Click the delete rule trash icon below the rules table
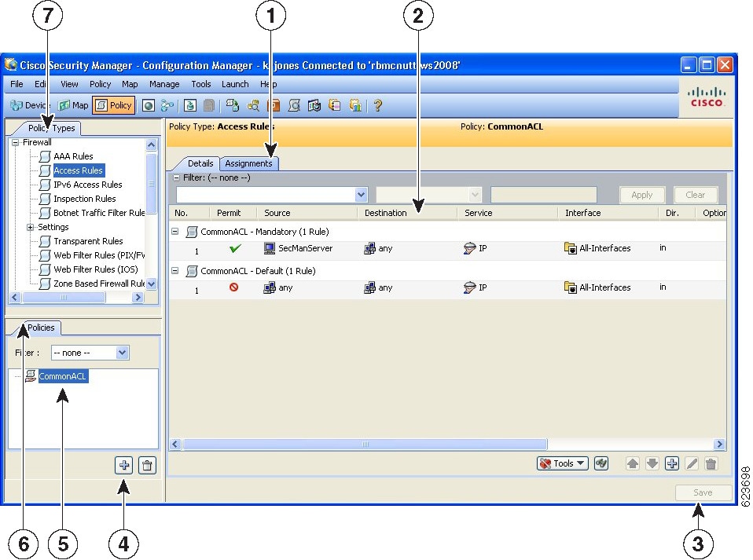The image size is (753, 560). [711, 463]
